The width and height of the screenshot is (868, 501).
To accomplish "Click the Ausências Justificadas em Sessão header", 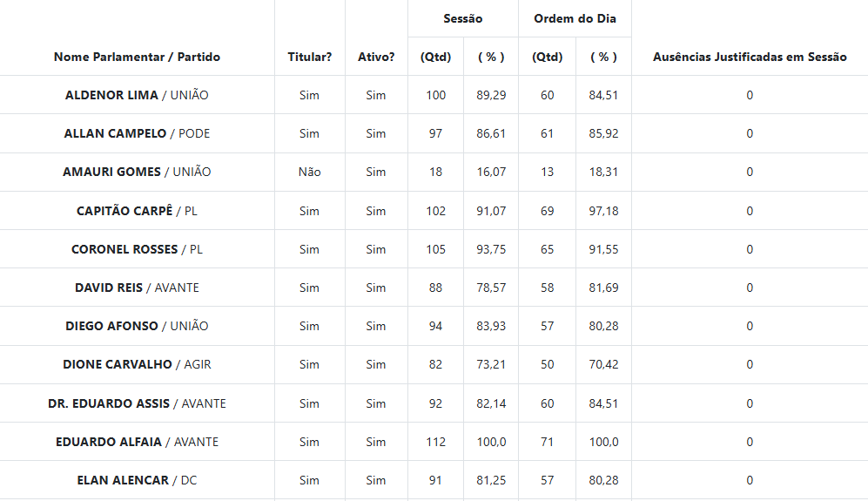I will [750, 57].
